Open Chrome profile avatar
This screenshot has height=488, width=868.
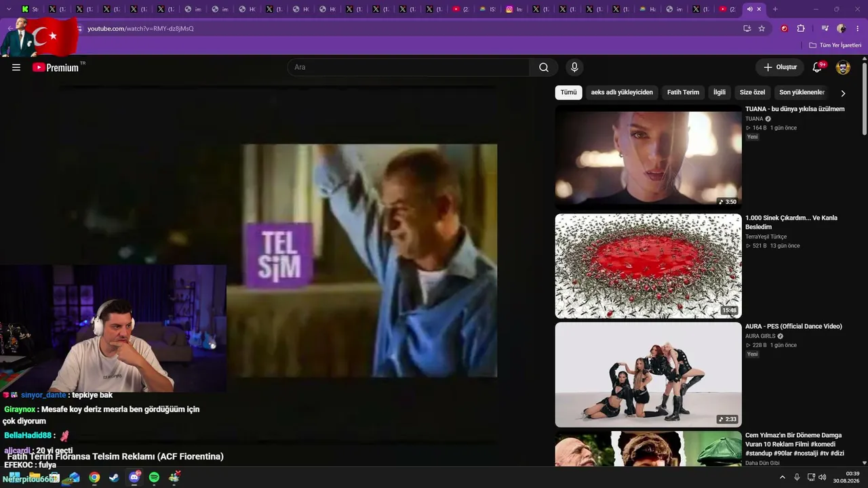pos(842,28)
